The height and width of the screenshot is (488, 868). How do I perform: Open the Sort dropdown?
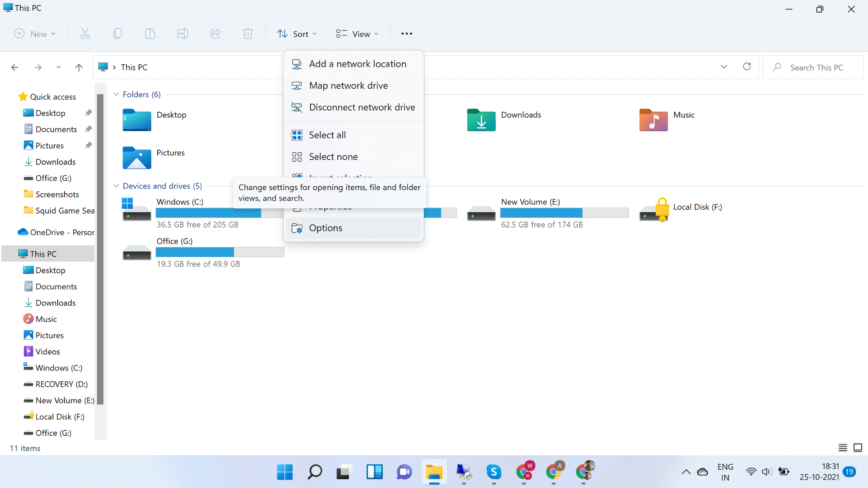(x=297, y=34)
